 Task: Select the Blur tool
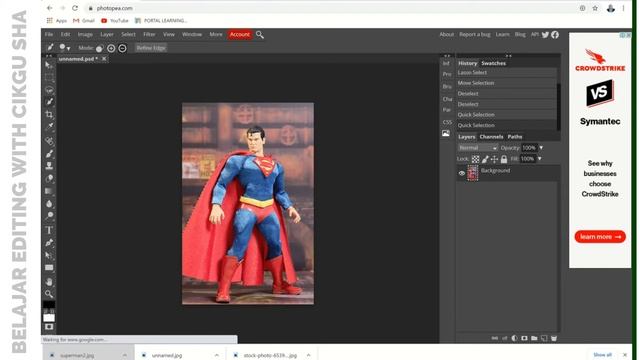coord(49,203)
